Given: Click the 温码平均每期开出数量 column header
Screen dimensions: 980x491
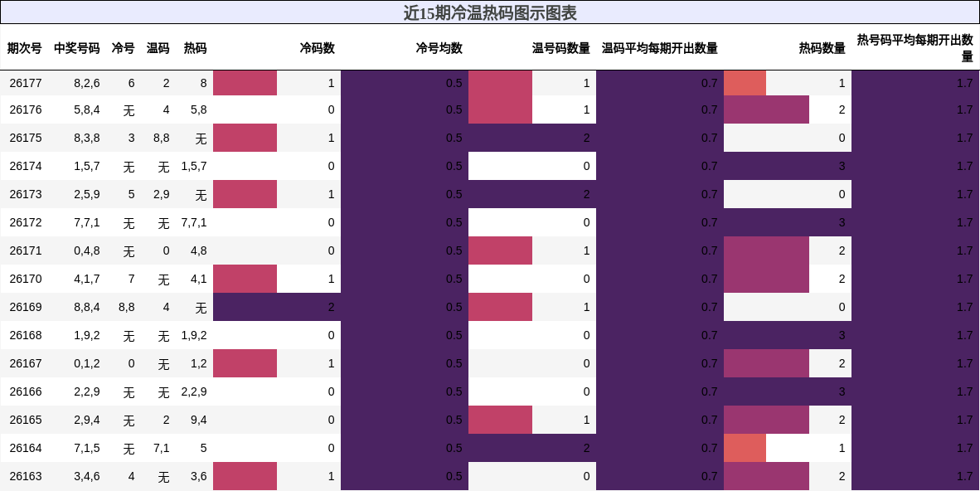Looking at the screenshot, I should [660, 48].
